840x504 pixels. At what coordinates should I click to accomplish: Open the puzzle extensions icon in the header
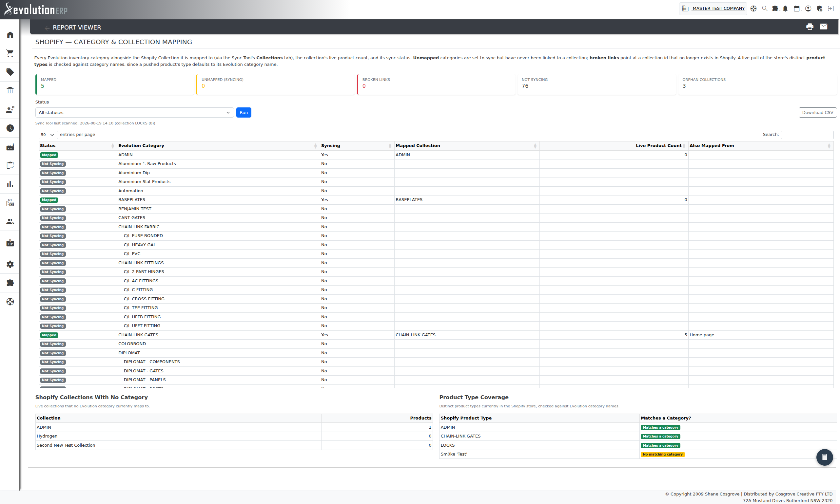[x=775, y=9]
